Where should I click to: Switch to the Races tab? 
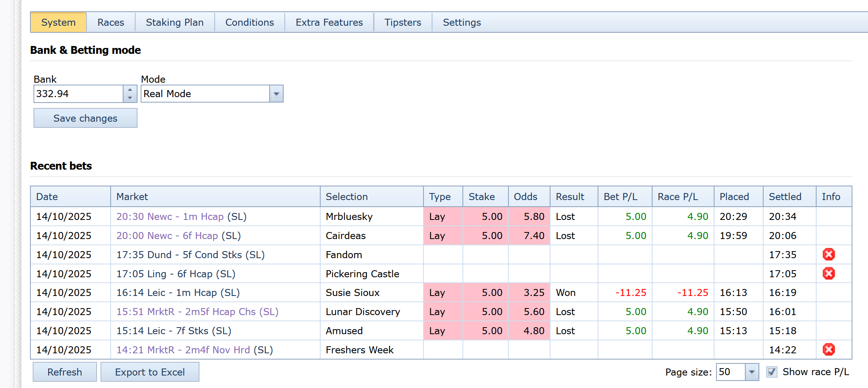tap(111, 23)
